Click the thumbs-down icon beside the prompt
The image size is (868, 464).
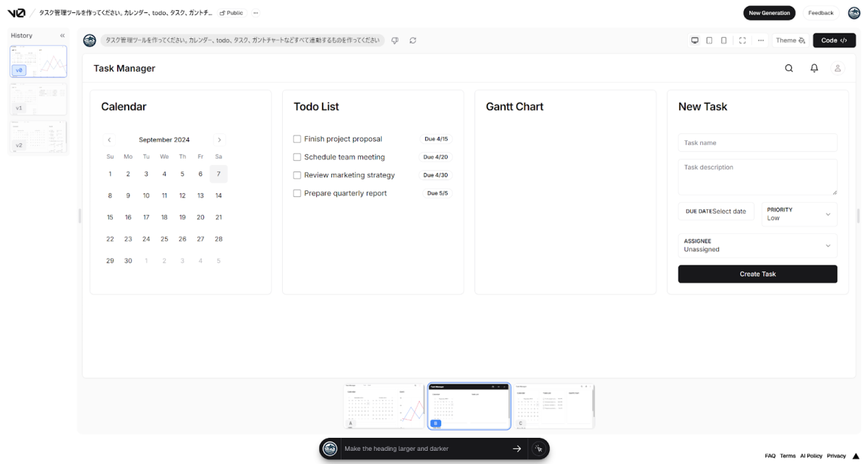coord(395,41)
